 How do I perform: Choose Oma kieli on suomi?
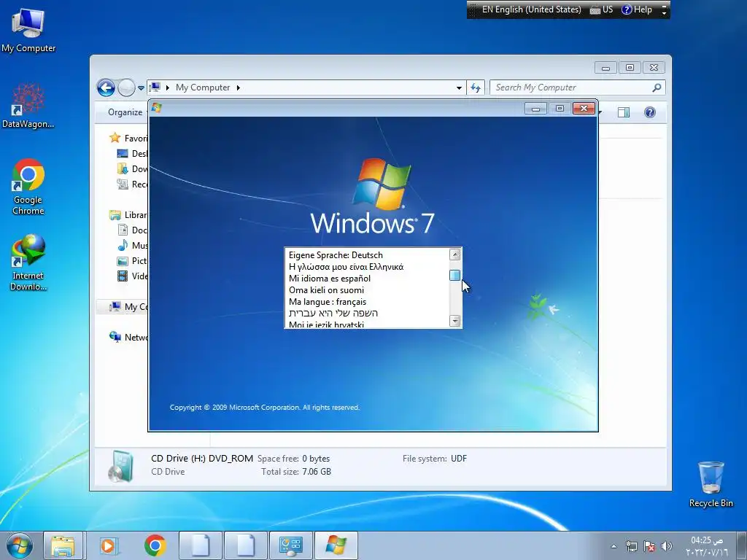(326, 290)
